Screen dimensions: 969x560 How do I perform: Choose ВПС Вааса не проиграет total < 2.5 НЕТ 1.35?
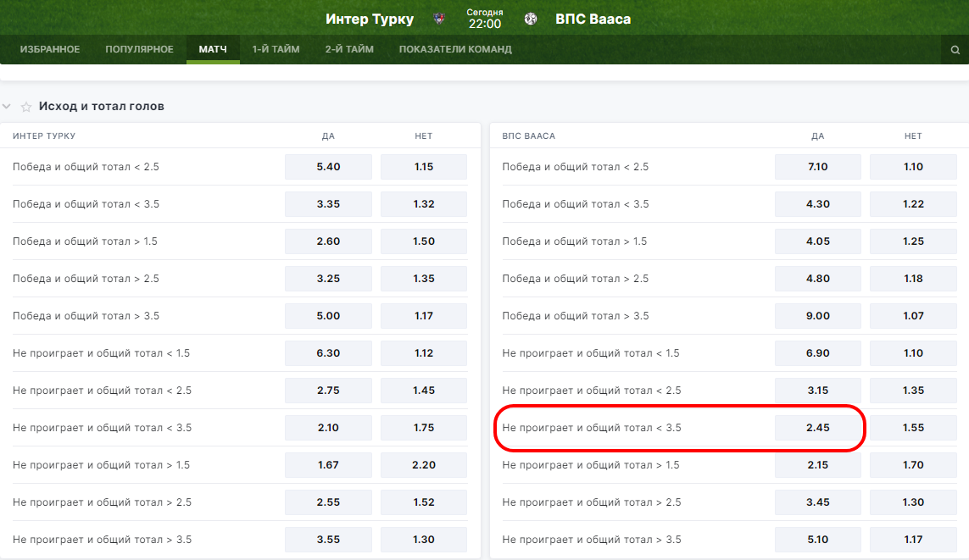[x=913, y=391]
